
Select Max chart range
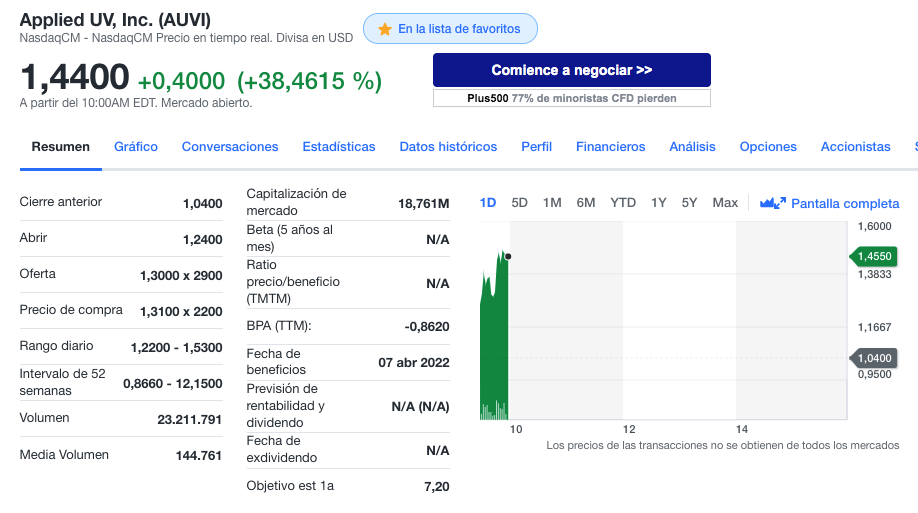click(725, 203)
